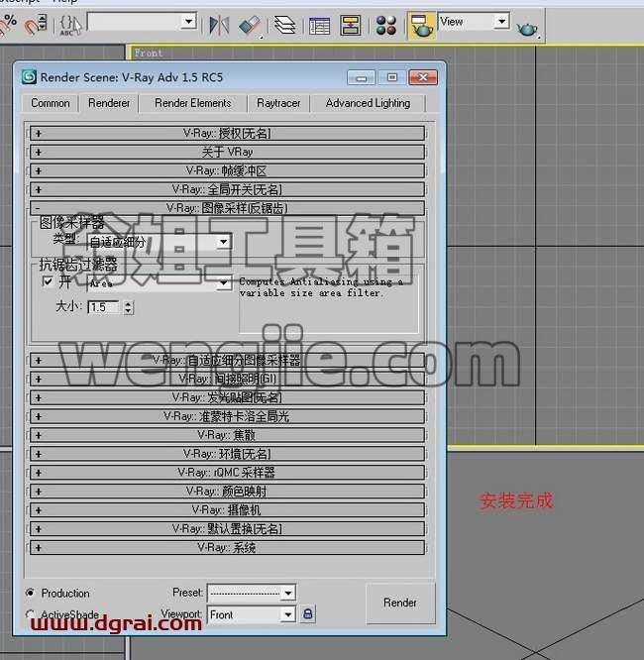Click the Align tool icon

[250, 25]
